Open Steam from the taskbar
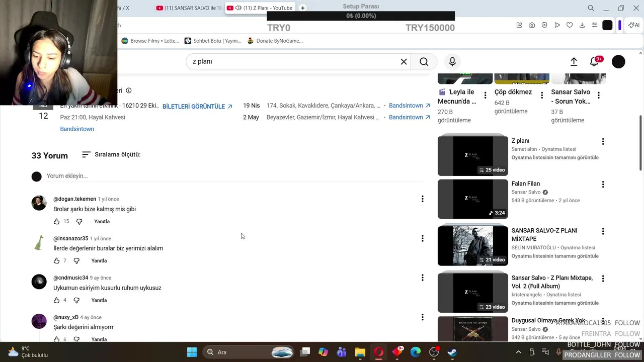This screenshot has height=362, width=644. click(452, 352)
